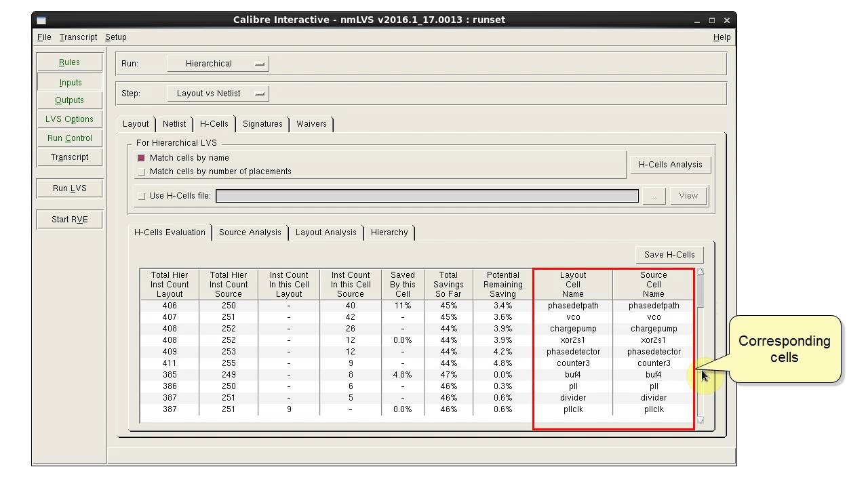Select source cell divider
The image size is (868, 488).
pos(654,398)
